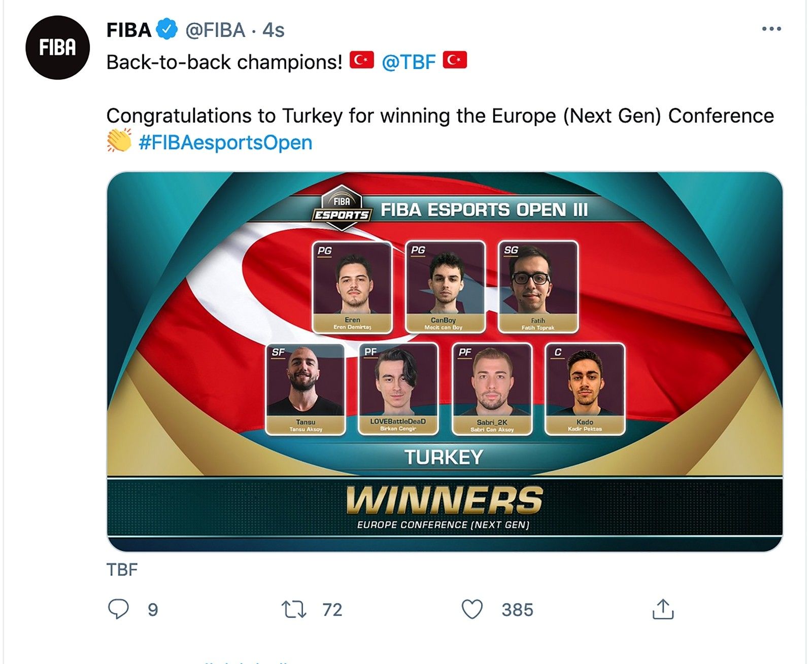Click Eren Demirtaş player card
Screen dimensions: 812x664
coord(352,287)
